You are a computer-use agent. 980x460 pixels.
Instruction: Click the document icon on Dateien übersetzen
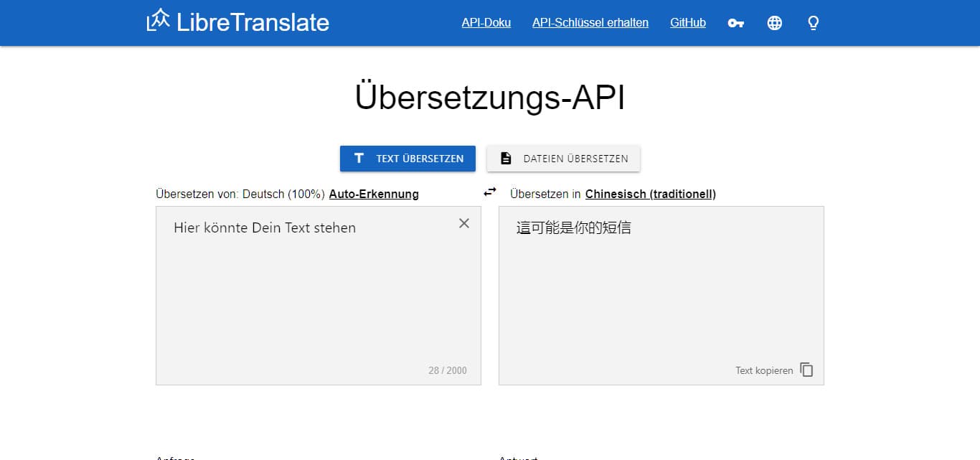[x=506, y=158]
